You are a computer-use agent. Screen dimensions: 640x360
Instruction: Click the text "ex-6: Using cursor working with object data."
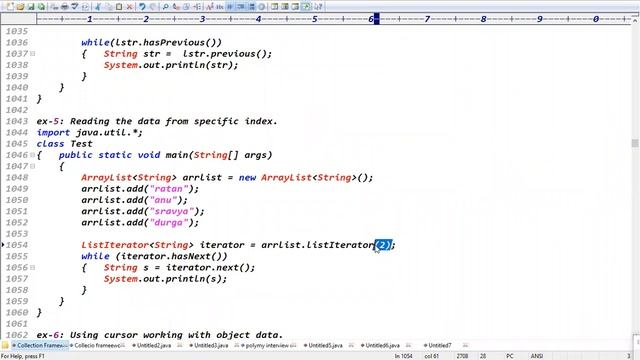pyautogui.click(x=160, y=335)
